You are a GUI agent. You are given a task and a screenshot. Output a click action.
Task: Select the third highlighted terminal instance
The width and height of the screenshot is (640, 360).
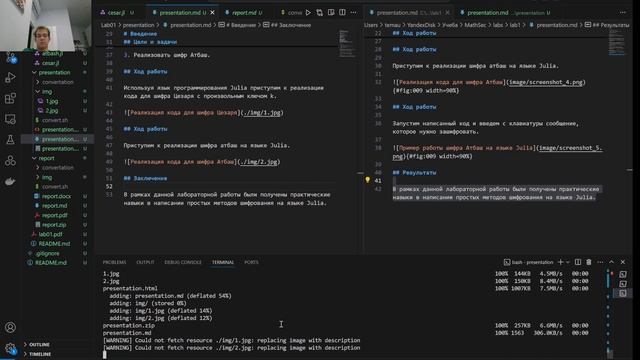click(623, 293)
